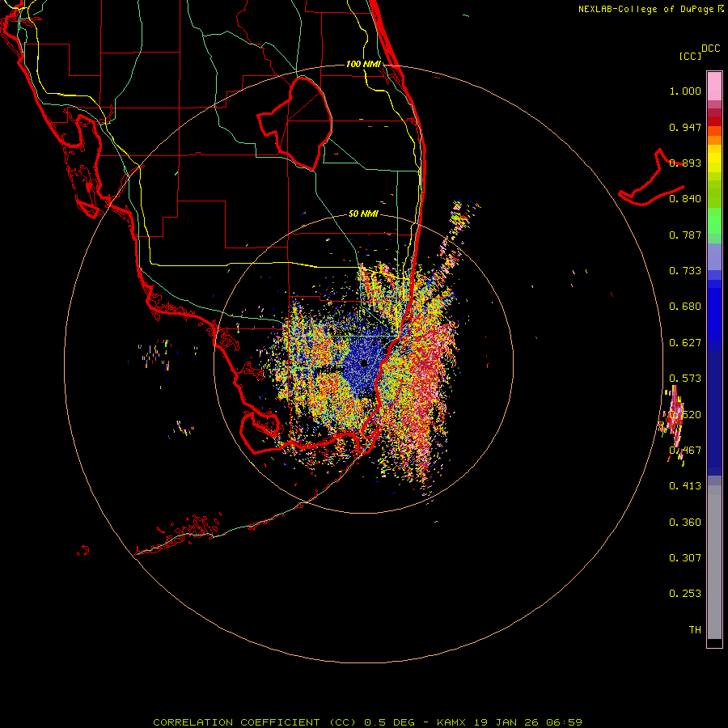Image resolution: width=728 pixels, height=728 pixels.
Task: Click the 0.413 value on color scale
Action: pyautogui.click(x=685, y=486)
